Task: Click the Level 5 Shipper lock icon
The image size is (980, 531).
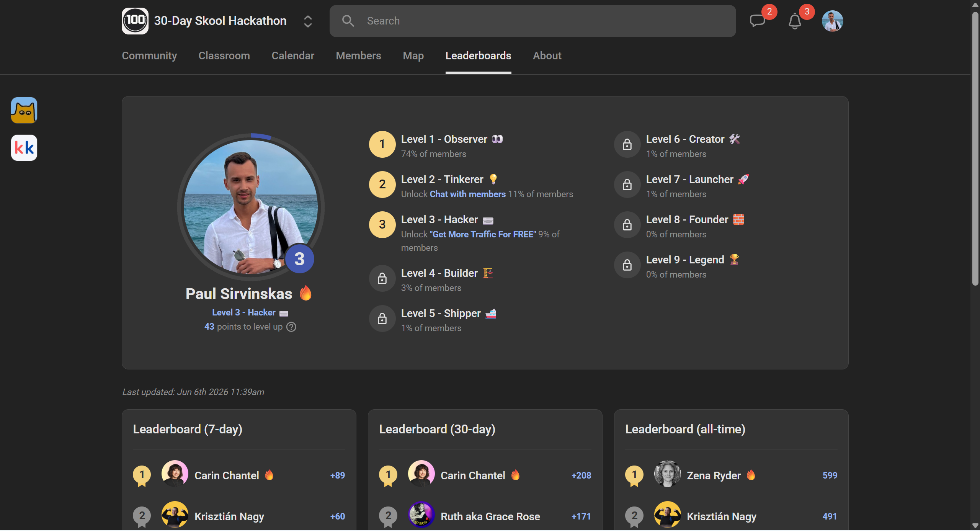Action: pyautogui.click(x=382, y=319)
